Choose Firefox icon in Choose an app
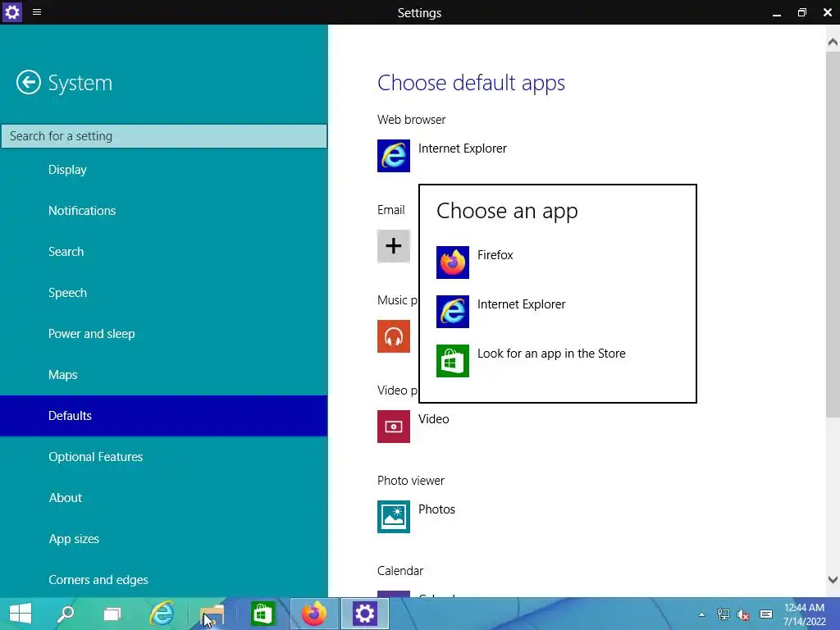This screenshot has height=630, width=840. (453, 262)
